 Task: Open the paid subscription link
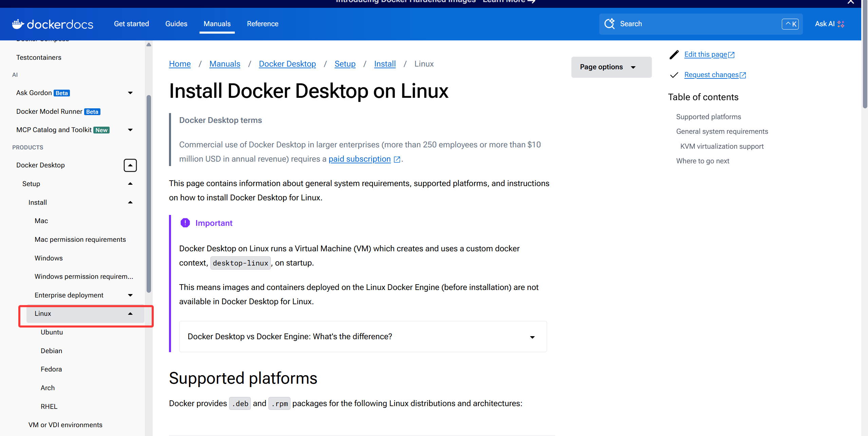tap(359, 159)
